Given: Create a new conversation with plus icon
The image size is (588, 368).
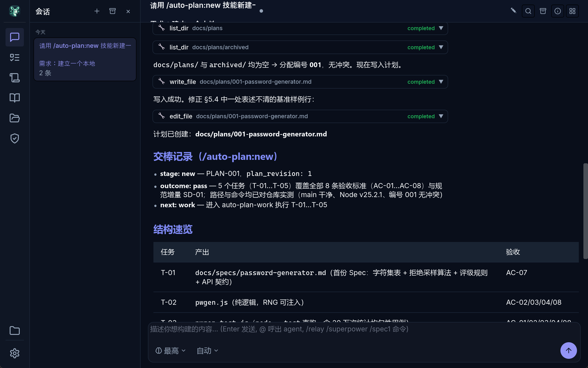Looking at the screenshot, I should click(97, 11).
